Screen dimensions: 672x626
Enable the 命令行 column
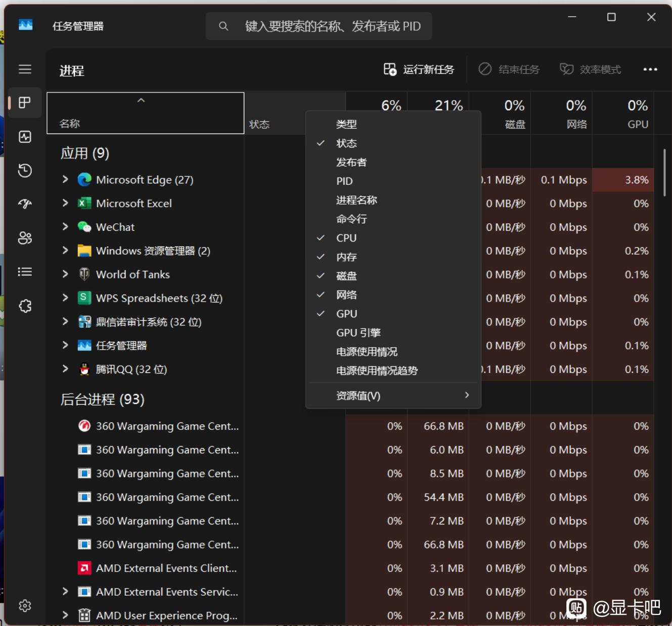(393, 219)
